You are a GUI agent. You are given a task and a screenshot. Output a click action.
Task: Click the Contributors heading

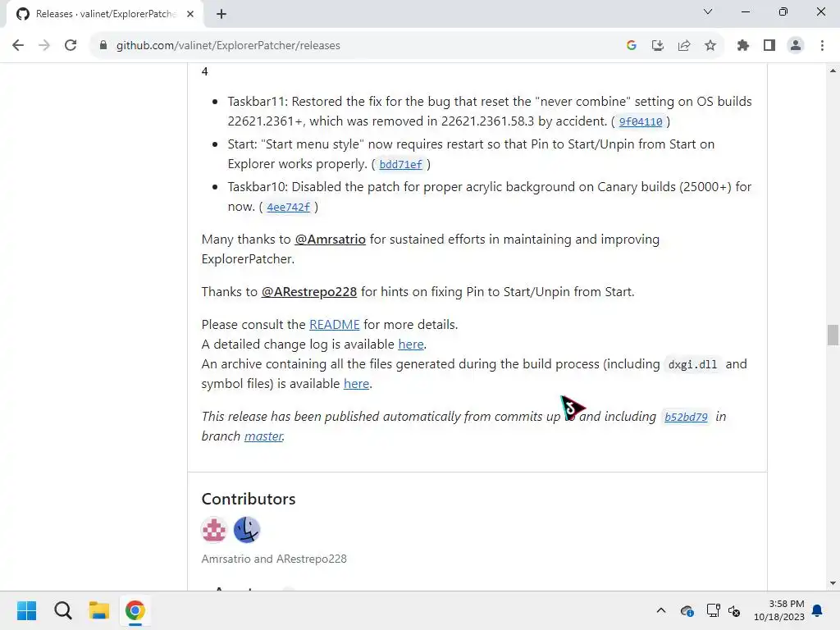[249, 499]
